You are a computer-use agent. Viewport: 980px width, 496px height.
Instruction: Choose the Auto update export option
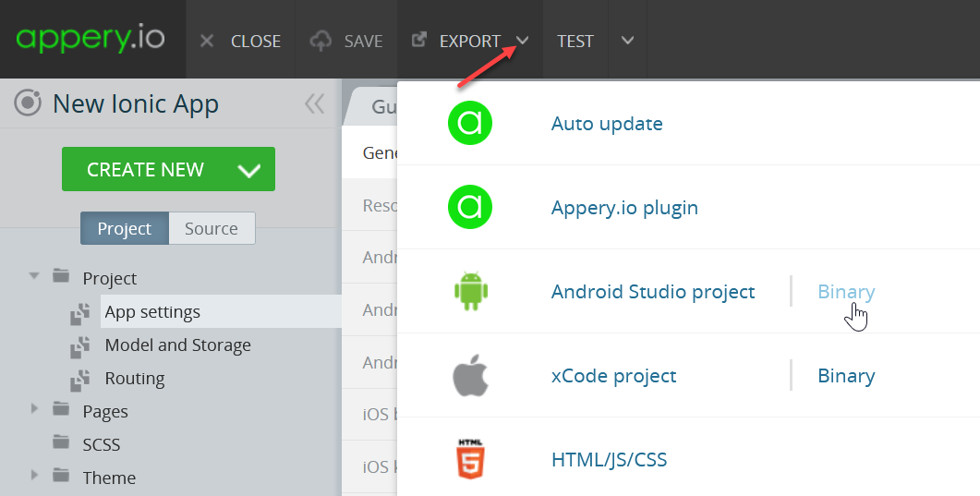point(607,123)
